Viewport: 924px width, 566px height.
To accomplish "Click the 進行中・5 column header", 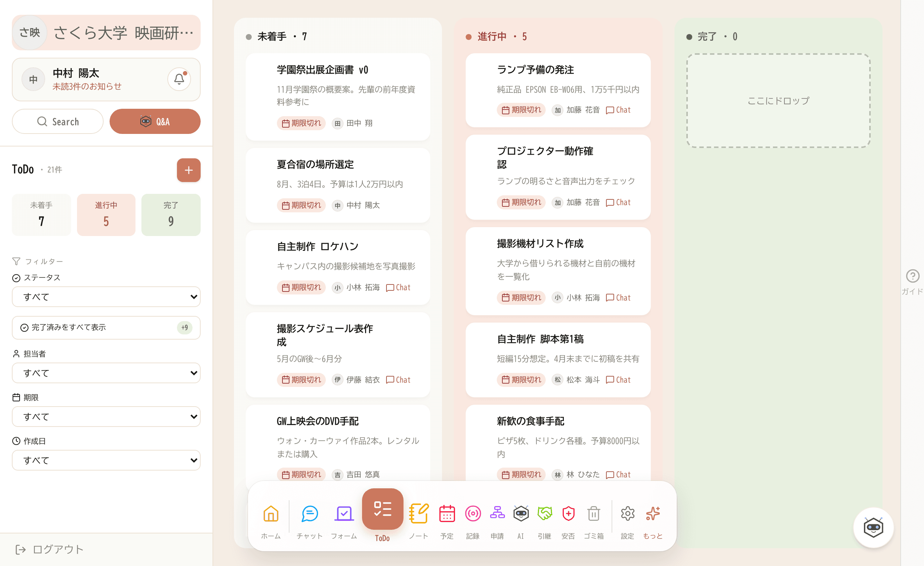I will click(x=496, y=36).
